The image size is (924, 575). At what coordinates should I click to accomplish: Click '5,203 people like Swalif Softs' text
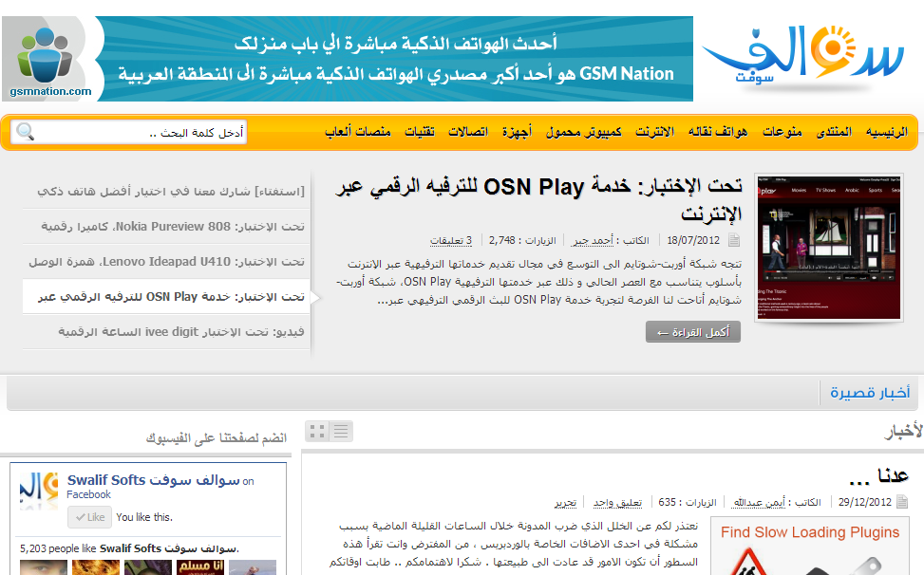(x=129, y=548)
